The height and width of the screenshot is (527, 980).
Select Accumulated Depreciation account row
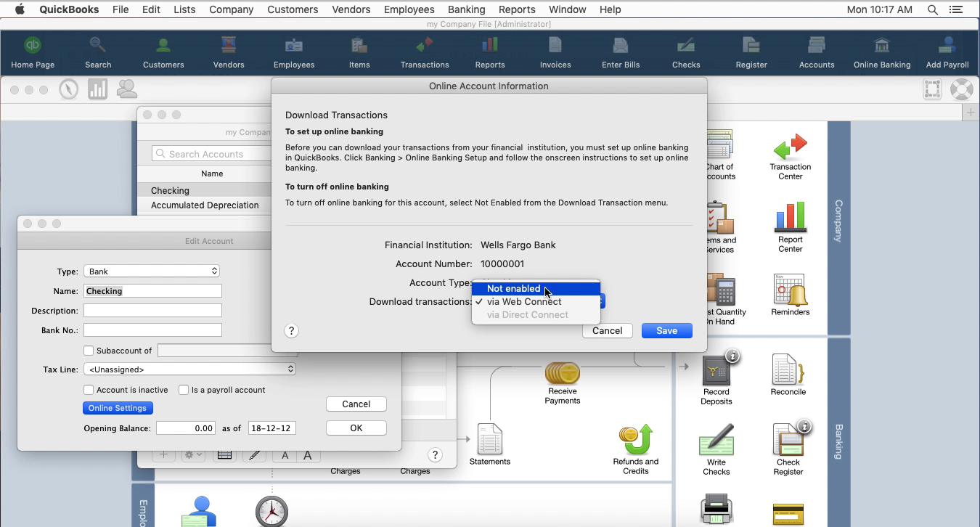205,205
